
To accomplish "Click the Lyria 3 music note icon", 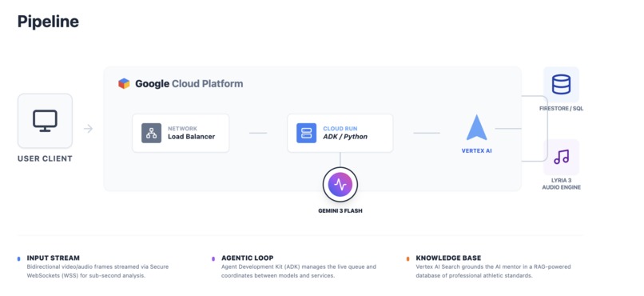I will pyautogui.click(x=561, y=157).
